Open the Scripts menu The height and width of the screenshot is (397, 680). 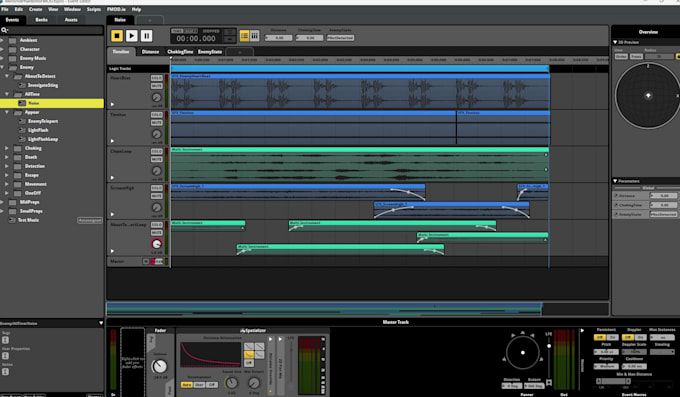click(94, 9)
